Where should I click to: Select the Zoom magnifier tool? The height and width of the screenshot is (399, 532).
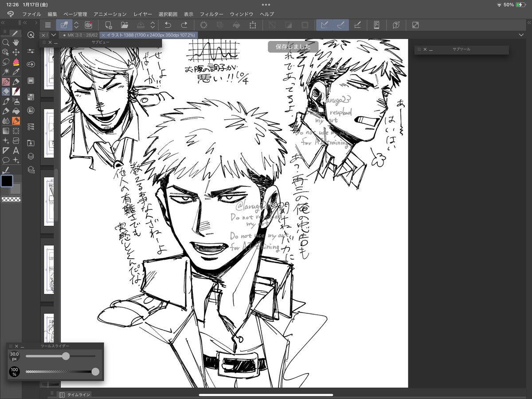click(x=6, y=43)
